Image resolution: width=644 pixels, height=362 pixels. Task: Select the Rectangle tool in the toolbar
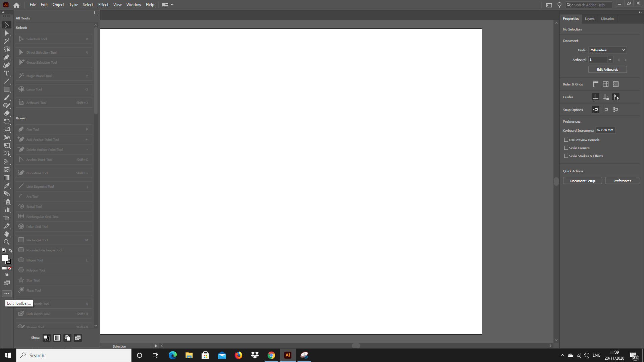pos(7,89)
